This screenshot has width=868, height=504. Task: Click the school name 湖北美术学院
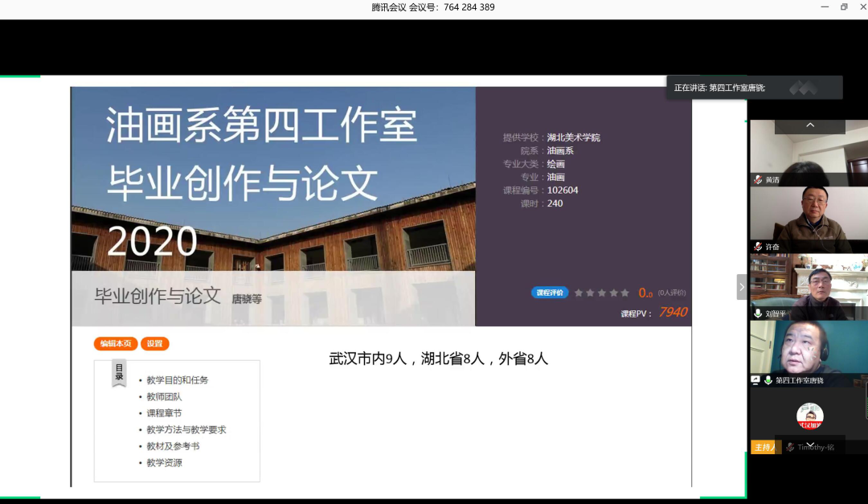tap(574, 137)
